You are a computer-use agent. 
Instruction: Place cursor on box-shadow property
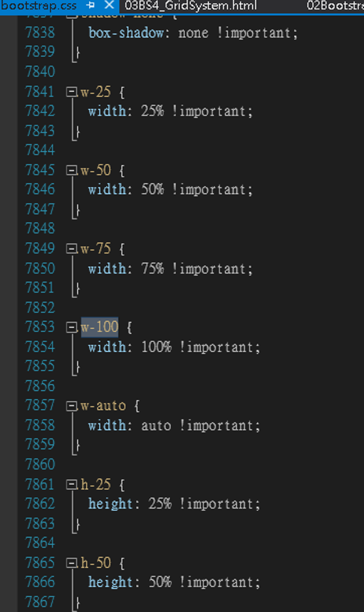tap(126, 33)
